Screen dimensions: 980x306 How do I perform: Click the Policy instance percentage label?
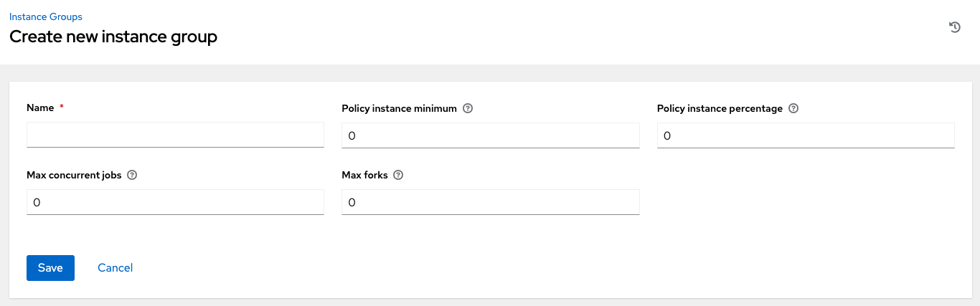(720, 109)
